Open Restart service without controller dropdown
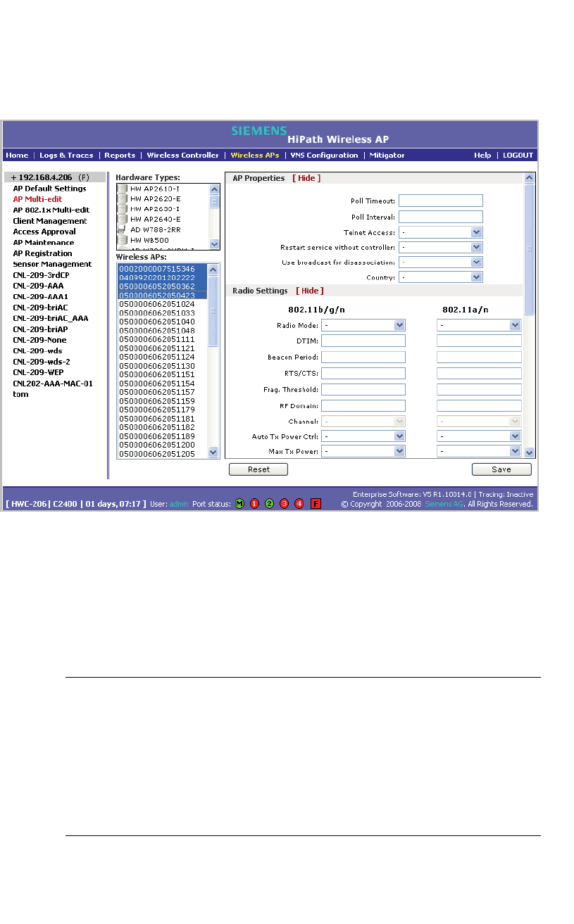 click(441, 248)
